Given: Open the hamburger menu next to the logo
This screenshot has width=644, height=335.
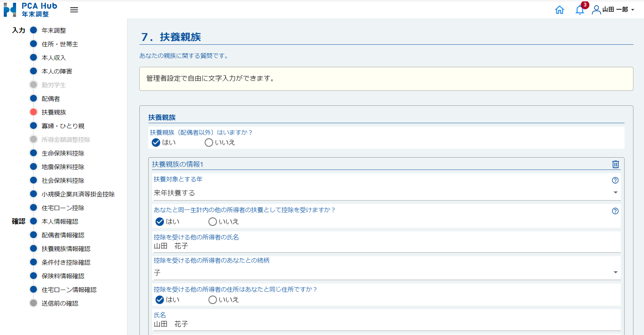Looking at the screenshot, I should tap(74, 10).
